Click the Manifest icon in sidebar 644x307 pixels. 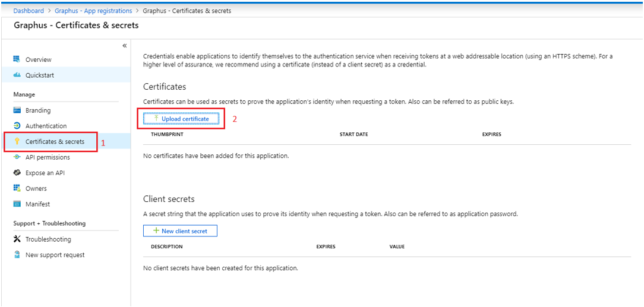tap(17, 204)
